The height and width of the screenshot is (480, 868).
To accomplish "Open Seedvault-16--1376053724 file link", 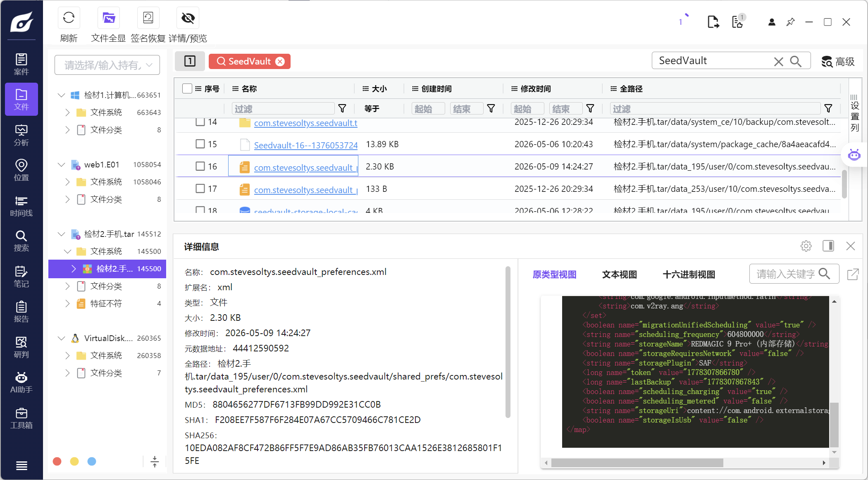I will pos(306,145).
